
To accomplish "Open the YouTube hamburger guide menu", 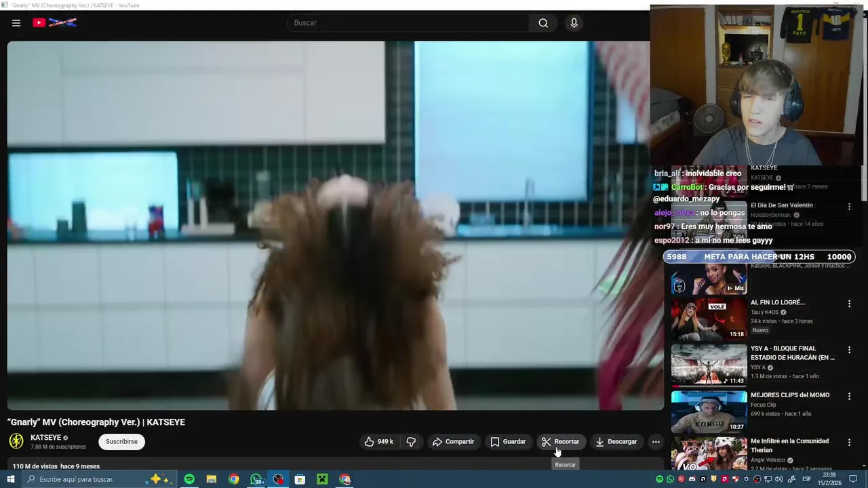I will pyautogui.click(x=16, y=23).
